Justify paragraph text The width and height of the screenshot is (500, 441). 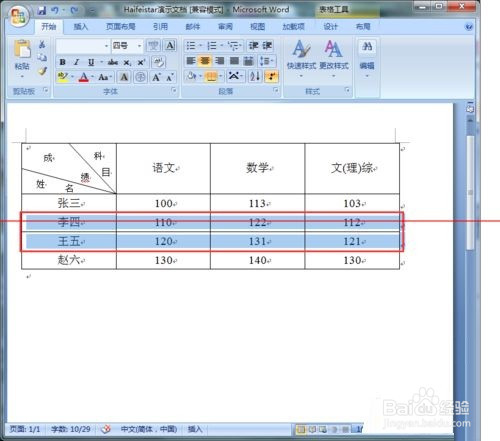pyautogui.click(x=234, y=61)
